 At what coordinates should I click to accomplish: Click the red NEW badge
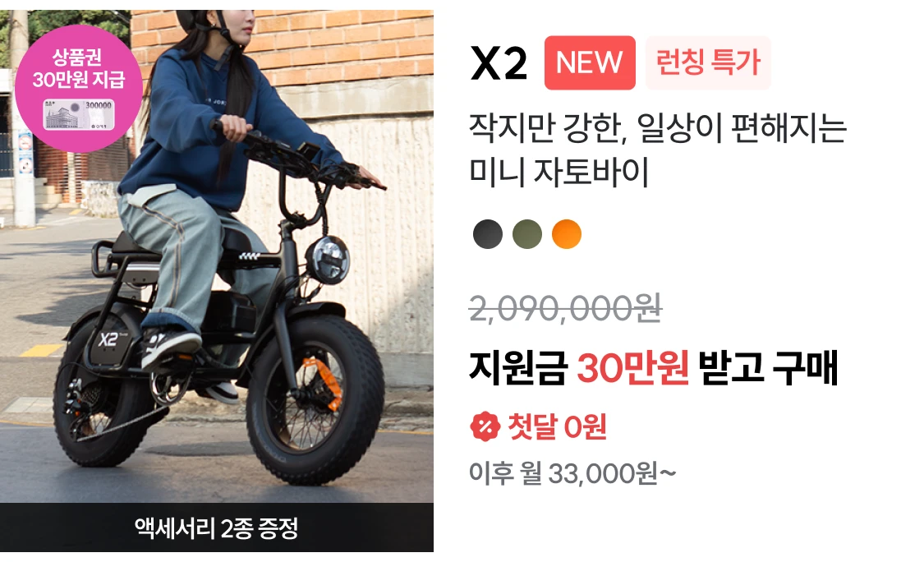[589, 62]
